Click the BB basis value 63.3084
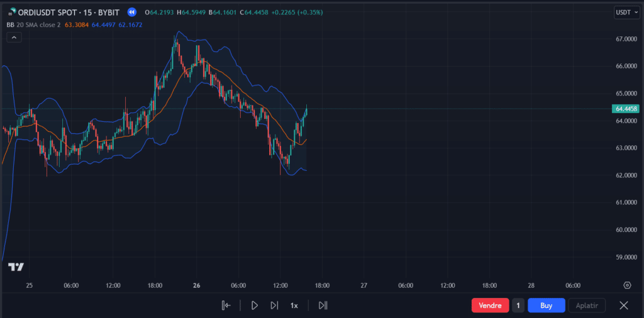 (76, 25)
